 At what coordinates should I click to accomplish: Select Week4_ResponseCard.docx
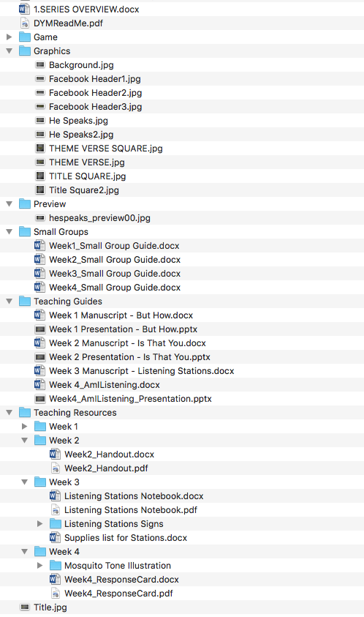point(122,579)
